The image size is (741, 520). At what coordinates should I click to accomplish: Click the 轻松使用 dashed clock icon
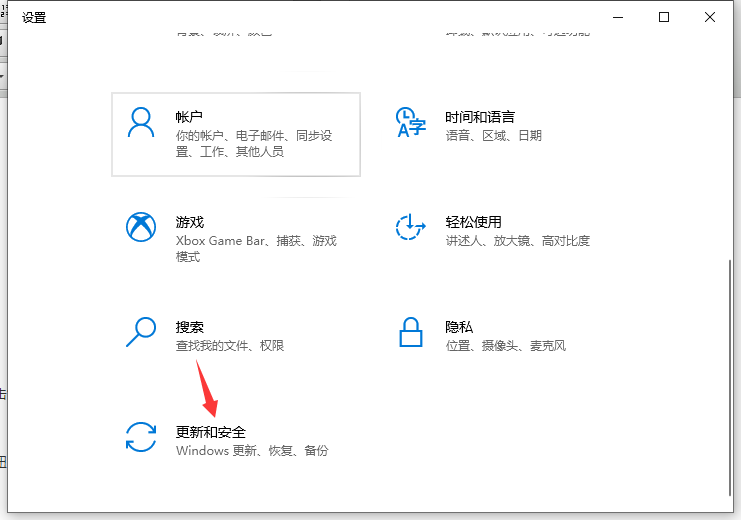pyautogui.click(x=410, y=227)
